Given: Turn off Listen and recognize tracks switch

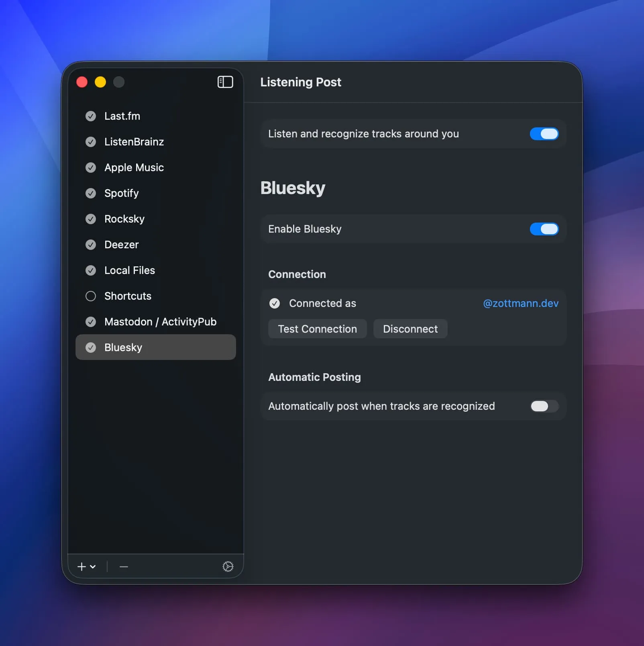Looking at the screenshot, I should coord(544,134).
